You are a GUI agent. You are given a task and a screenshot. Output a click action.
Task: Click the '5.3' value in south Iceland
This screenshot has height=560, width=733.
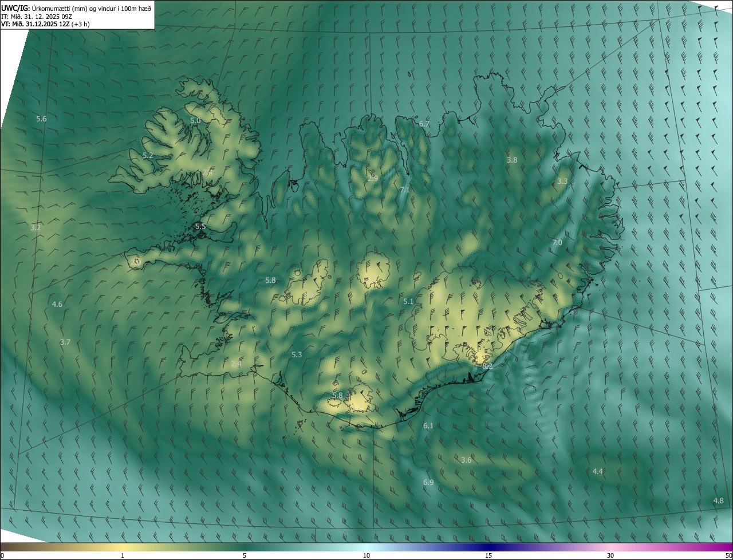click(297, 354)
